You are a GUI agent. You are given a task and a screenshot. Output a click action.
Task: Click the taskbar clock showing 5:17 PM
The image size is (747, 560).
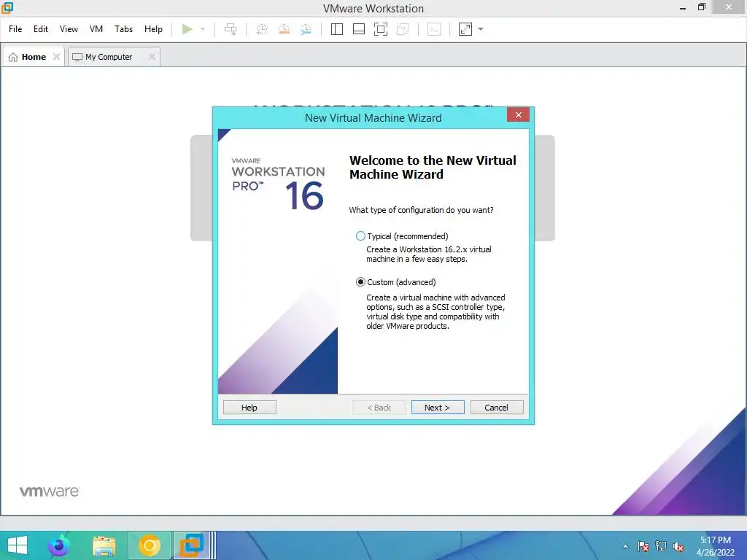[x=715, y=545]
